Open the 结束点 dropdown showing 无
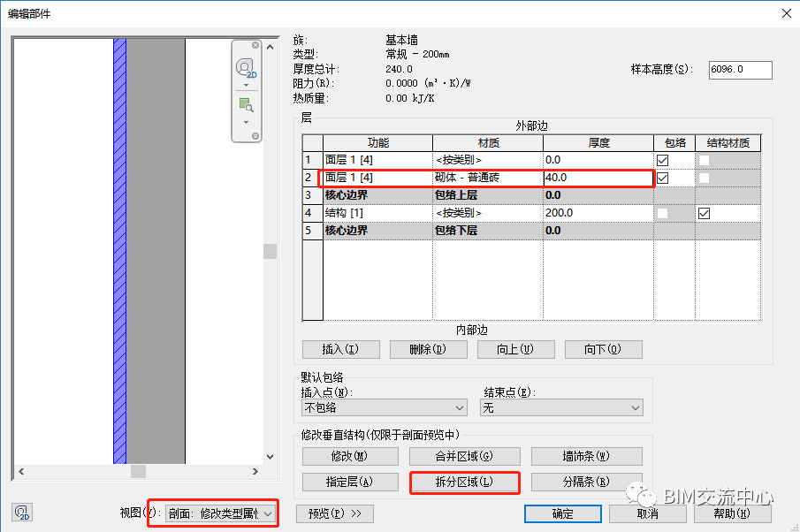The height and width of the screenshot is (532, 800). click(561, 407)
